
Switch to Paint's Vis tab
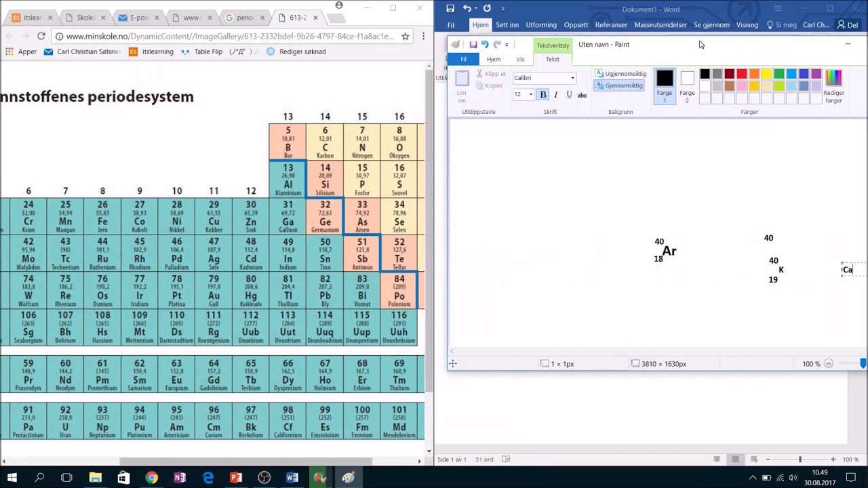[x=520, y=60]
